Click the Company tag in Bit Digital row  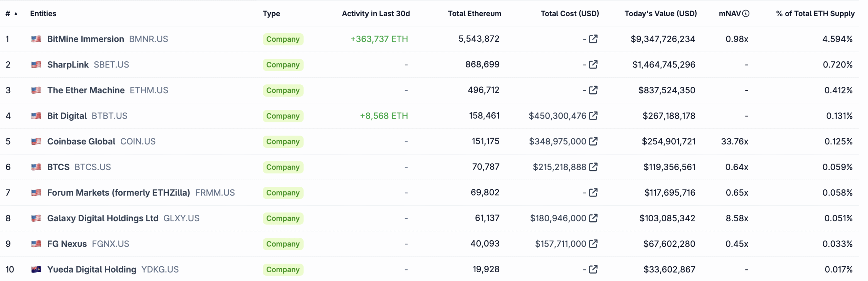[x=283, y=116]
